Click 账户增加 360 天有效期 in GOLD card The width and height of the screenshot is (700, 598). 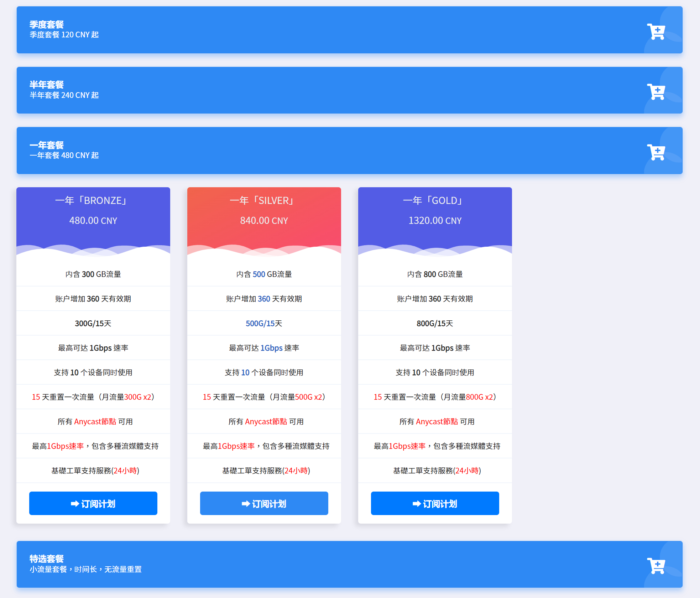[x=435, y=299]
